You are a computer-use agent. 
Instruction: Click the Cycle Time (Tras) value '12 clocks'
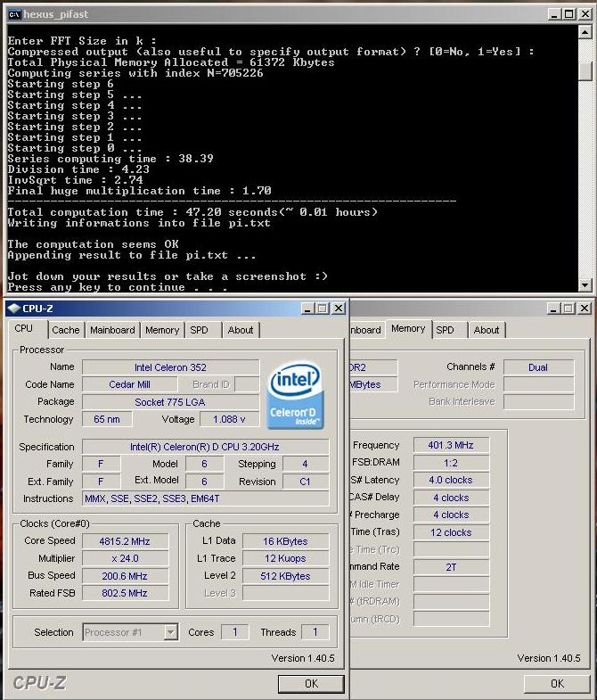coord(451,532)
